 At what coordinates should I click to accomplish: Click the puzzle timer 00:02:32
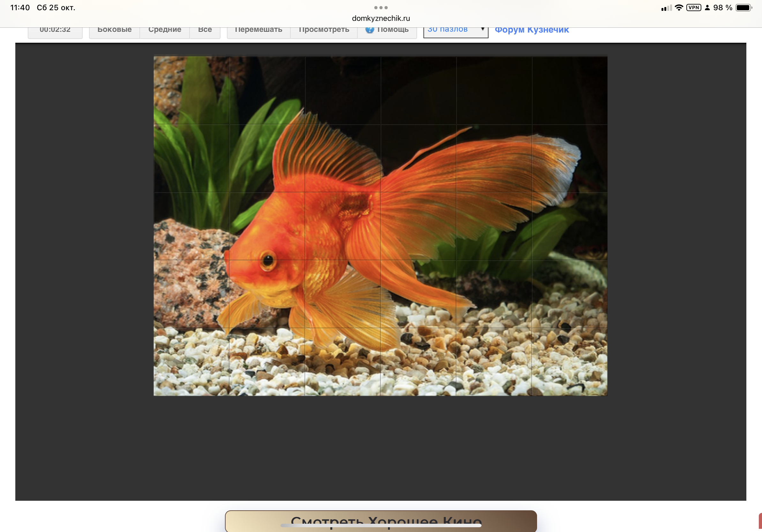pos(55,31)
